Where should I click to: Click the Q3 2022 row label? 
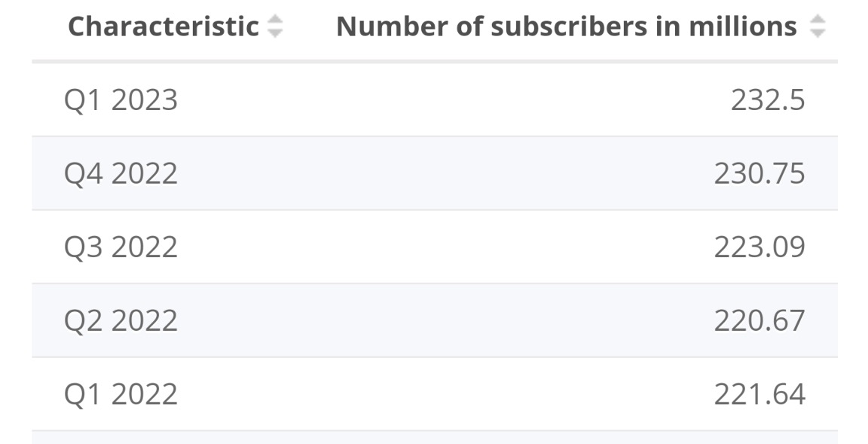coord(121,246)
